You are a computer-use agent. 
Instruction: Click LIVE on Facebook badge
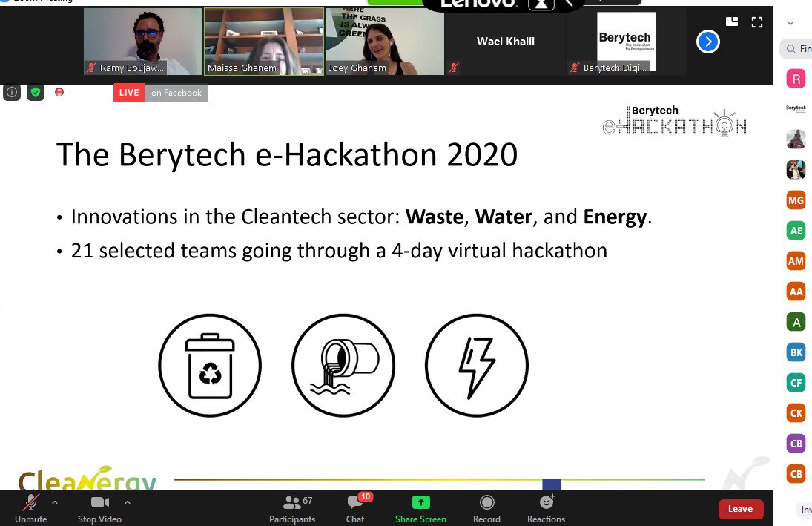point(160,93)
